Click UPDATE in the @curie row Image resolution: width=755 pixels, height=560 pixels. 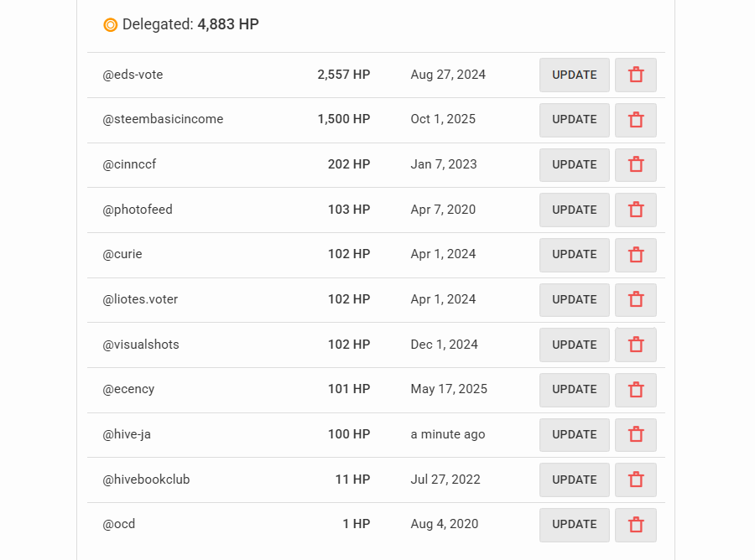(x=575, y=255)
